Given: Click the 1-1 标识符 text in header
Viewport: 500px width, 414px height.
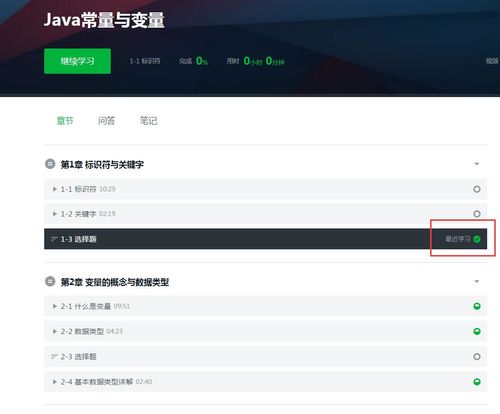Looking at the screenshot, I should point(145,61).
